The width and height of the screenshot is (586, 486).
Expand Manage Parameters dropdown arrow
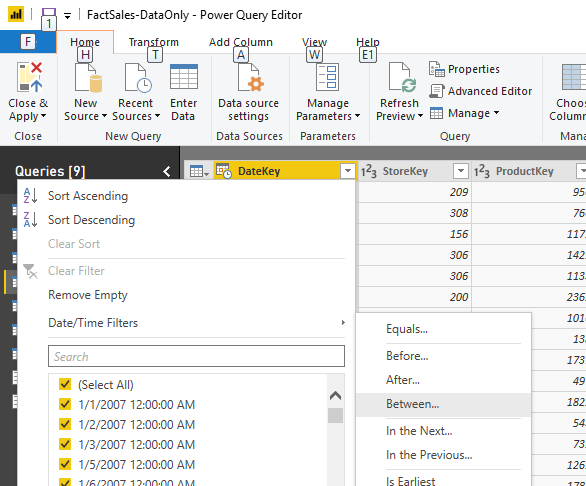[357, 116]
